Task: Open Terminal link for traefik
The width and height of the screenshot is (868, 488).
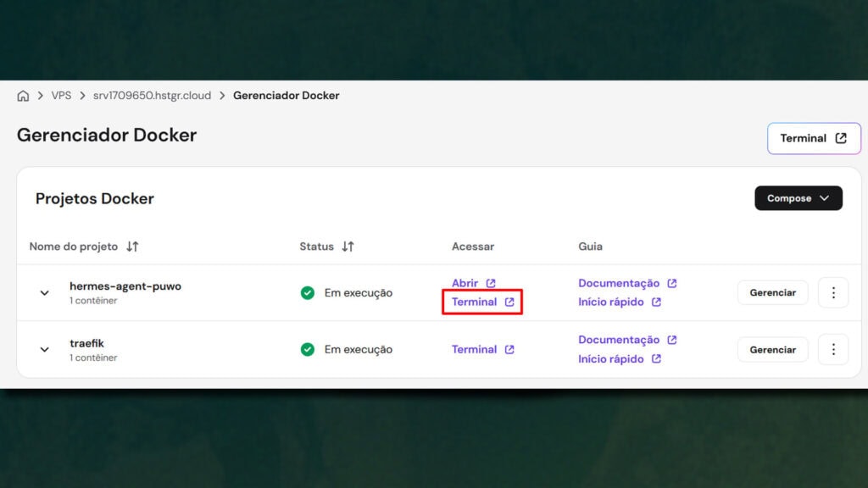Action: [482, 350]
